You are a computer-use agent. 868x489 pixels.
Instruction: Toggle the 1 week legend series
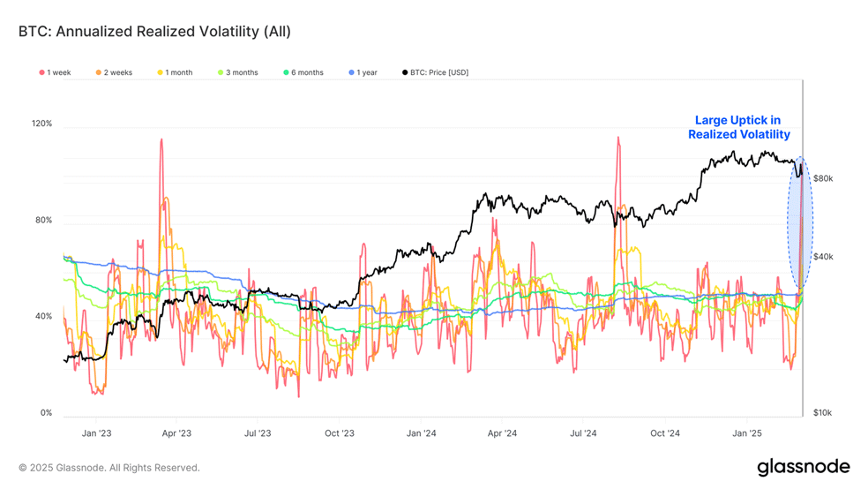[55, 72]
